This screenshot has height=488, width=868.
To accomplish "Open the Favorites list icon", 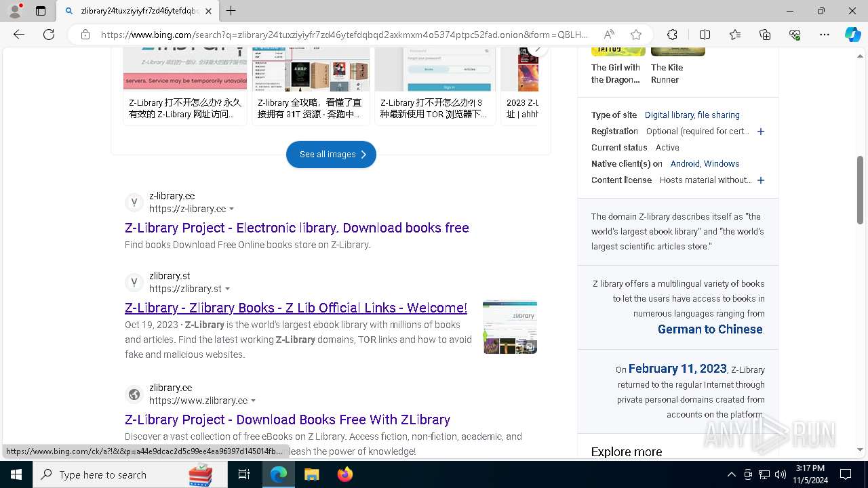I will [x=735, y=35].
